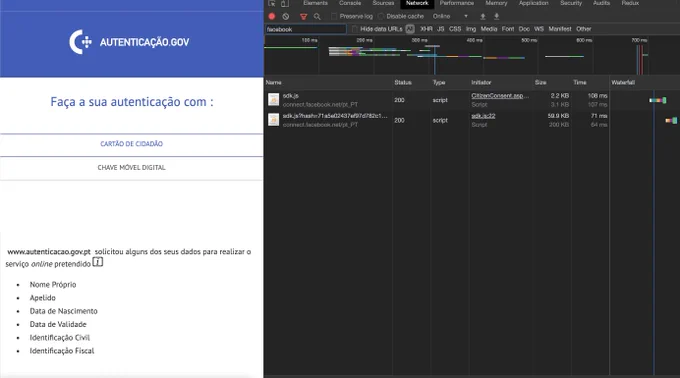
Task: Toggle the red filter funnel icon
Action: click(x=304, y=16)
